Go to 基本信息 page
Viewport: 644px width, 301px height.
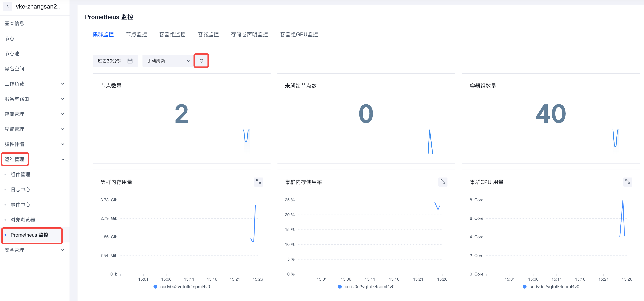[x=14, y=23]
